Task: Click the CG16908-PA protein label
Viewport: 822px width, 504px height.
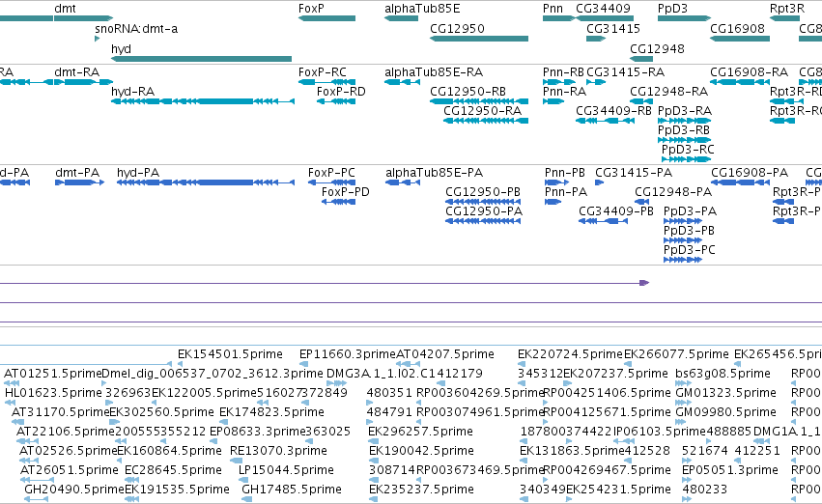Action: (750, 173)
